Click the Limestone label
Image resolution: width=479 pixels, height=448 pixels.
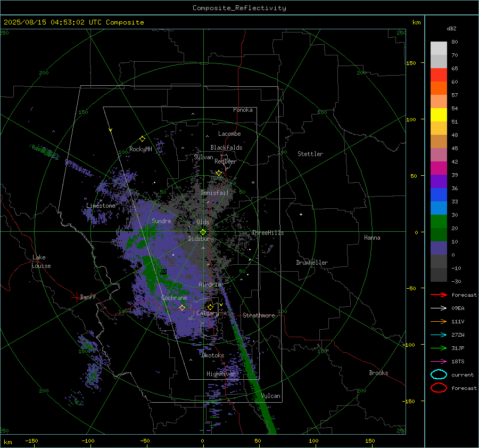[x=101, y=206]
